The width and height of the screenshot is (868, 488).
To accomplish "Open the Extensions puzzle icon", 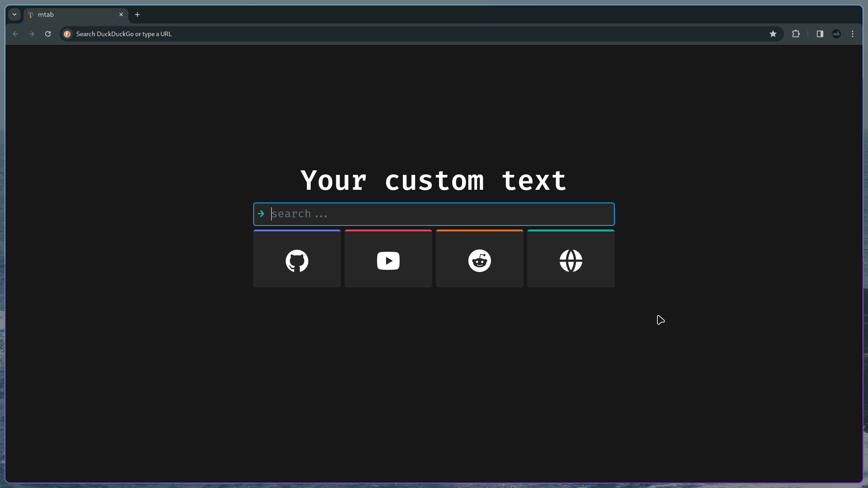I will [x=796, y=34].
